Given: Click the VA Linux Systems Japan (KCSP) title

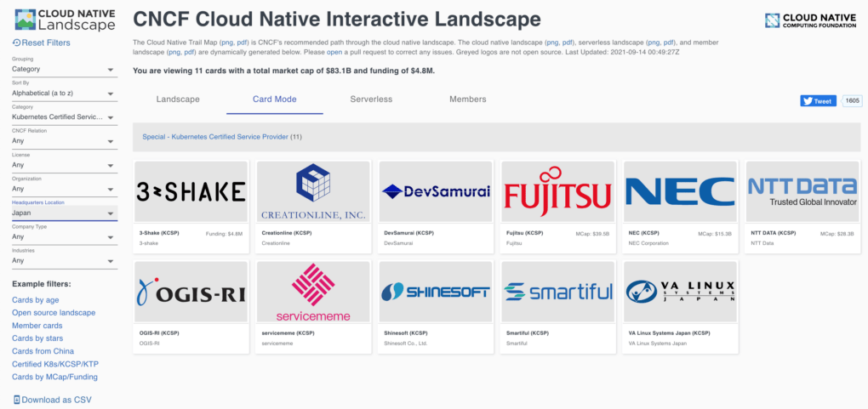Looking at the screenshot, I should point(669,333).
